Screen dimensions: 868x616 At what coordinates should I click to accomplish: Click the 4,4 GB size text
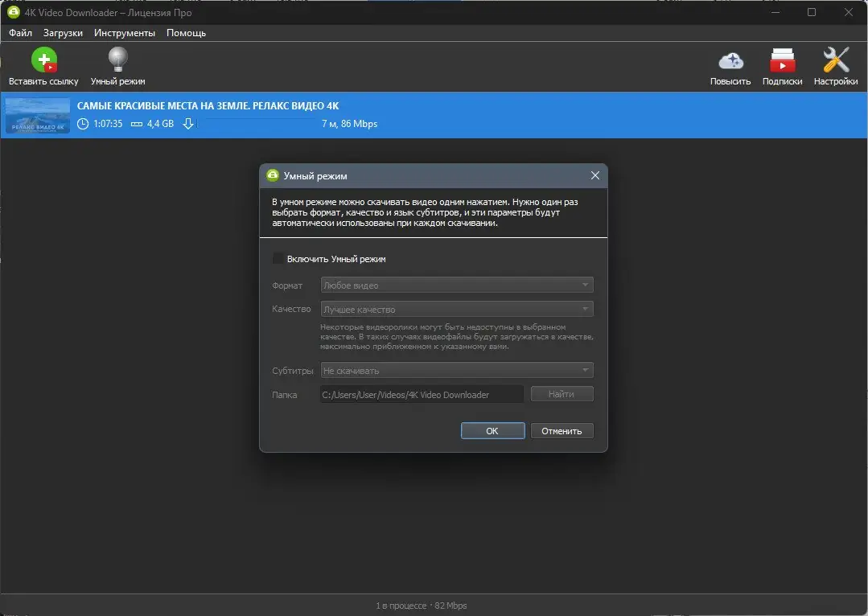coord(161,123)
